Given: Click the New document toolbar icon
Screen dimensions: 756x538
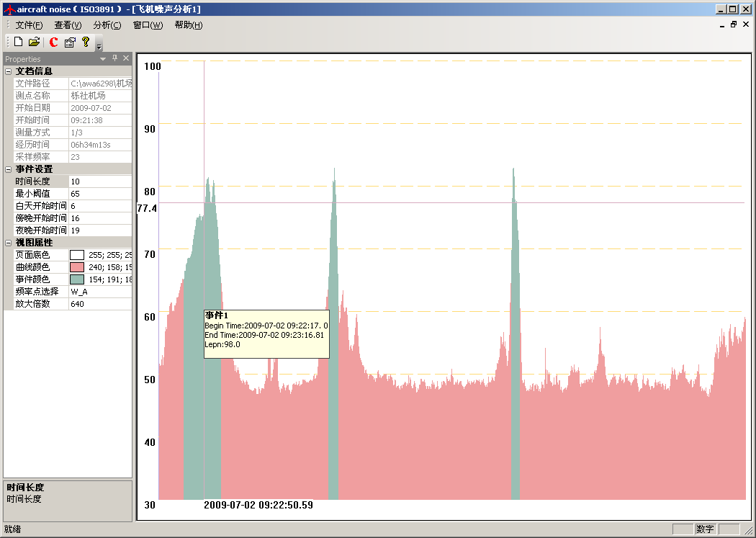Looking at the screenshot, I should 19,42.
